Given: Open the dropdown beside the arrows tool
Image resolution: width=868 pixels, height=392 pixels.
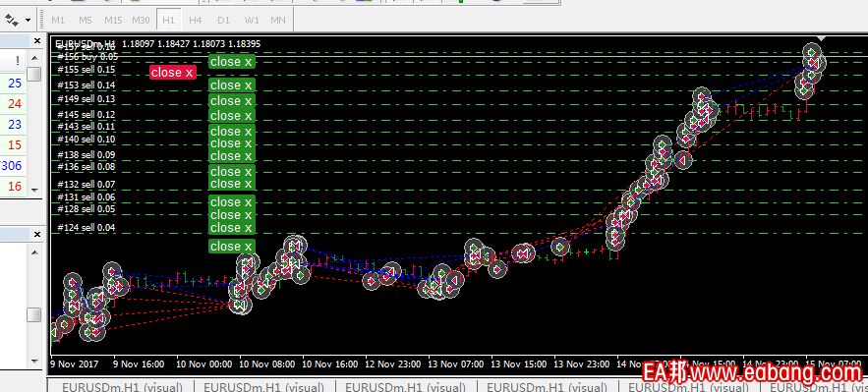Looking at the screenshot, I should coord(29,21).
